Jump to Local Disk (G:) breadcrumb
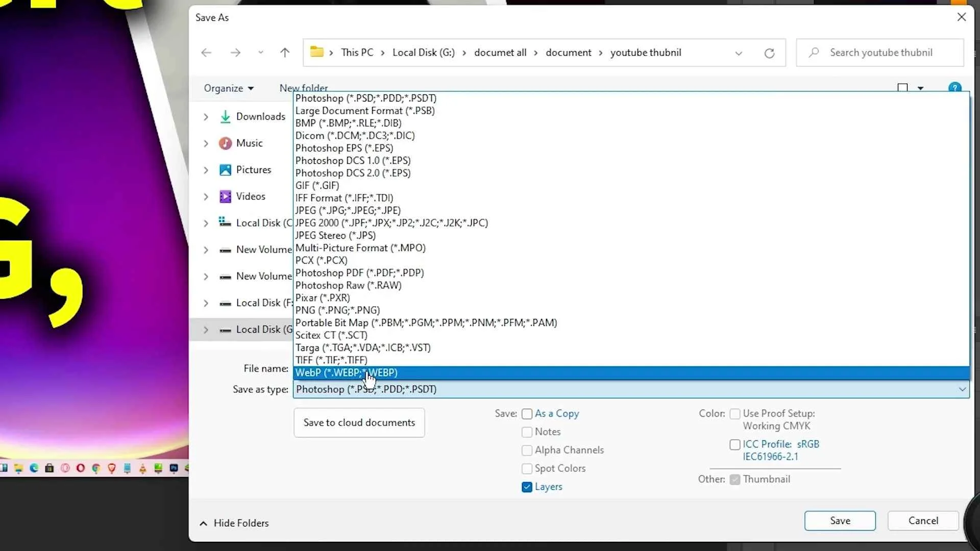Viewport: 980px width, 551px height. click(423, 53)
